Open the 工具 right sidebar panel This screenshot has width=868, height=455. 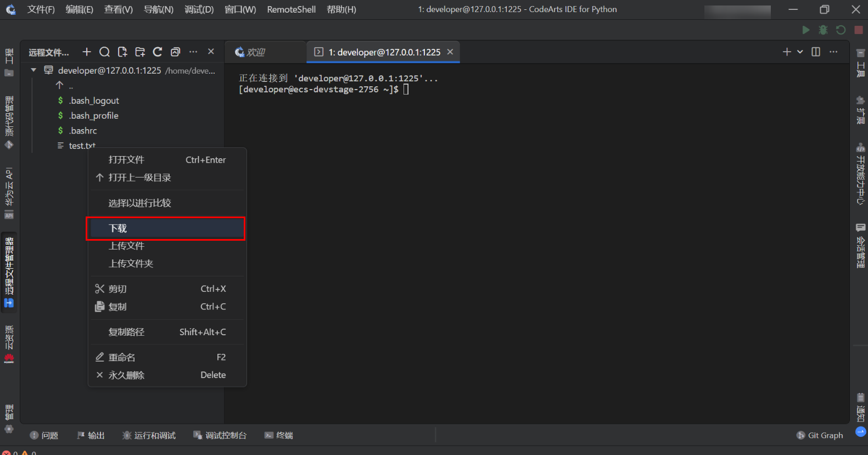(x=860, y=63)
